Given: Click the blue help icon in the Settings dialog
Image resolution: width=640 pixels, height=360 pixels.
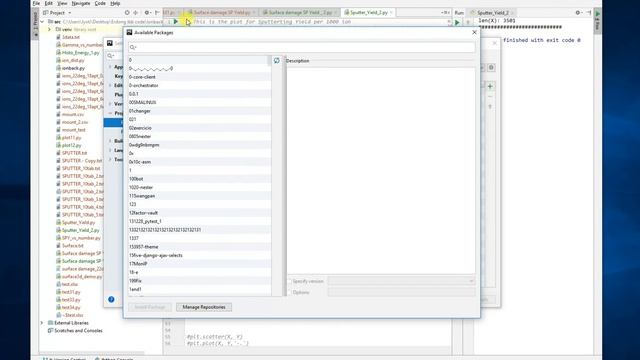Looking at the screenshot, I should click(x=111, y=299).
